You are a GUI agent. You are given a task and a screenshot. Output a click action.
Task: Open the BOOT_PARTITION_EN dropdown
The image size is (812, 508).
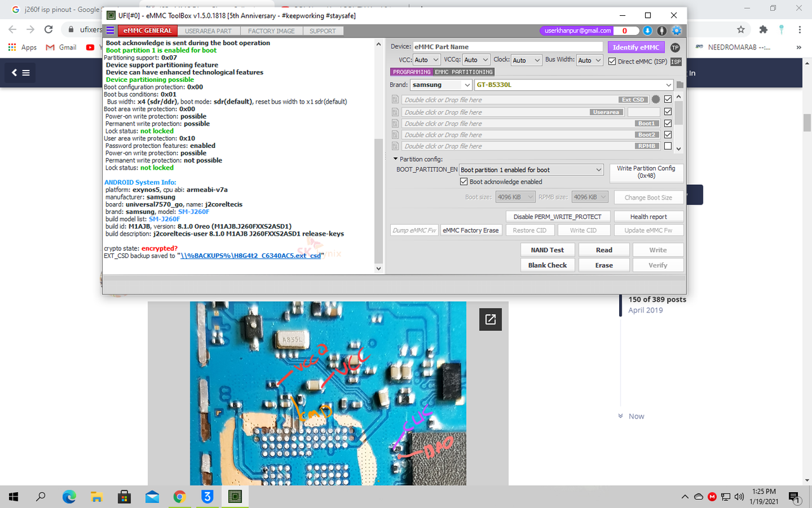point(531,170)
